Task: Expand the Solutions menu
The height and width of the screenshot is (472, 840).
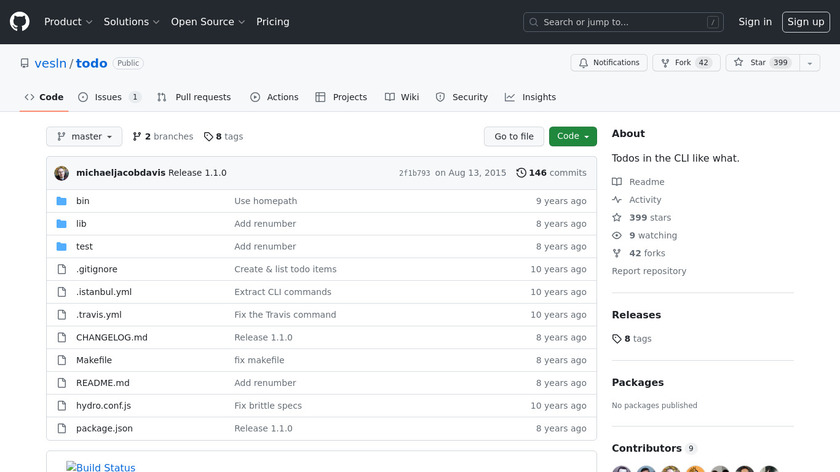Action: [131, 22]
